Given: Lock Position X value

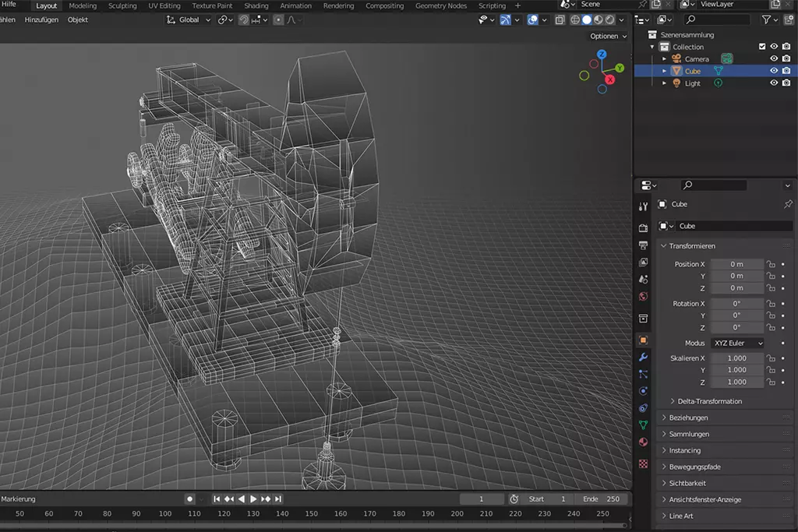Looking at the screenshot, I should pyautogui.click(x=771, y=264).
